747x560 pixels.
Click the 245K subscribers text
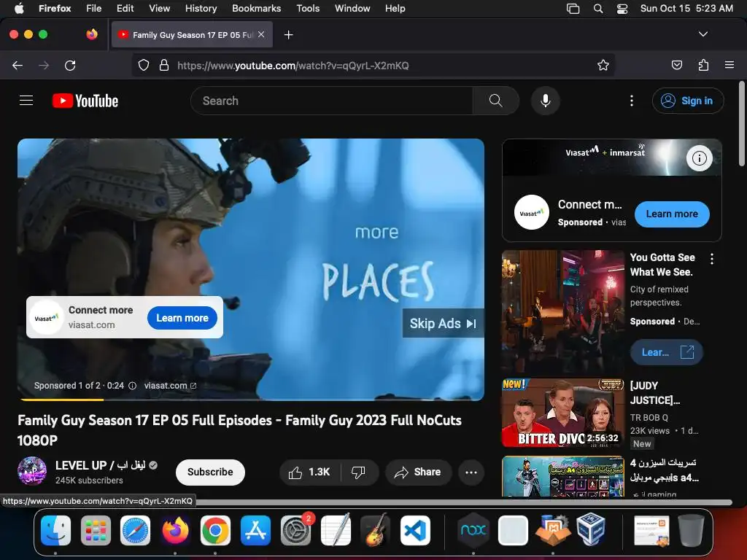tap(89, 480)
